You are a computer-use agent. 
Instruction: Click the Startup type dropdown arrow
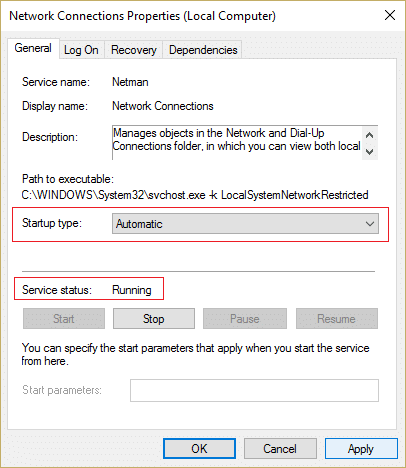point(370,224)
